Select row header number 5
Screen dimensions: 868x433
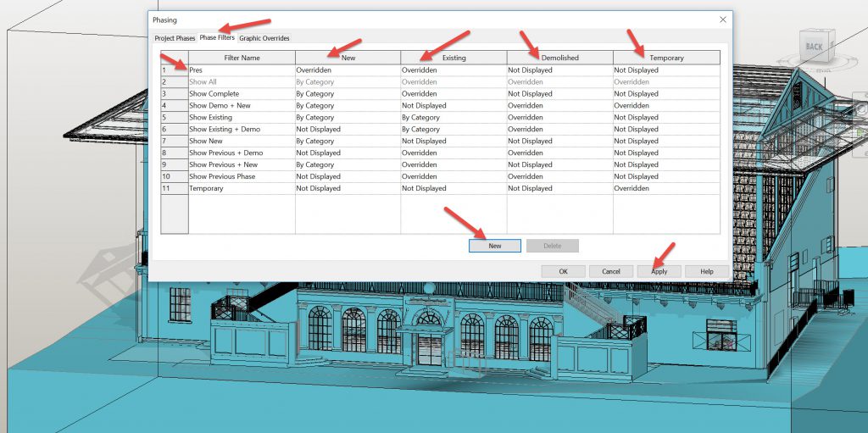coord(173,118)
